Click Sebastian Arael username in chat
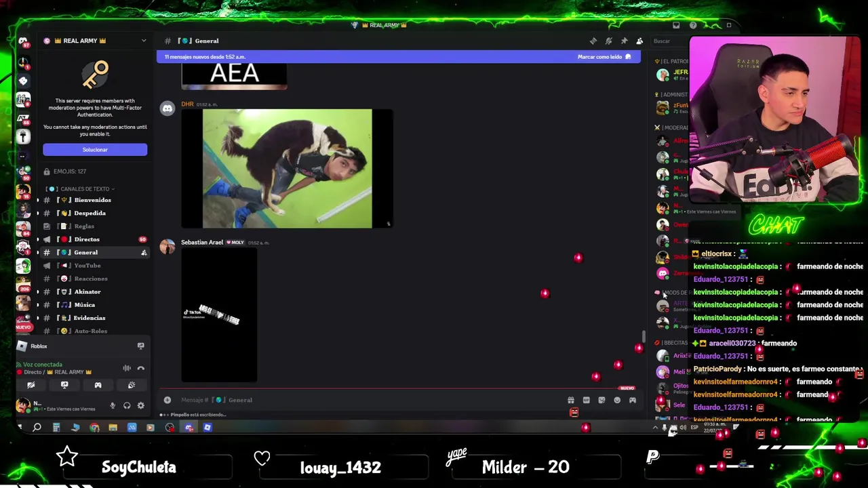The height and width of the screenshot is (488, 868). (x=202, y=242)
